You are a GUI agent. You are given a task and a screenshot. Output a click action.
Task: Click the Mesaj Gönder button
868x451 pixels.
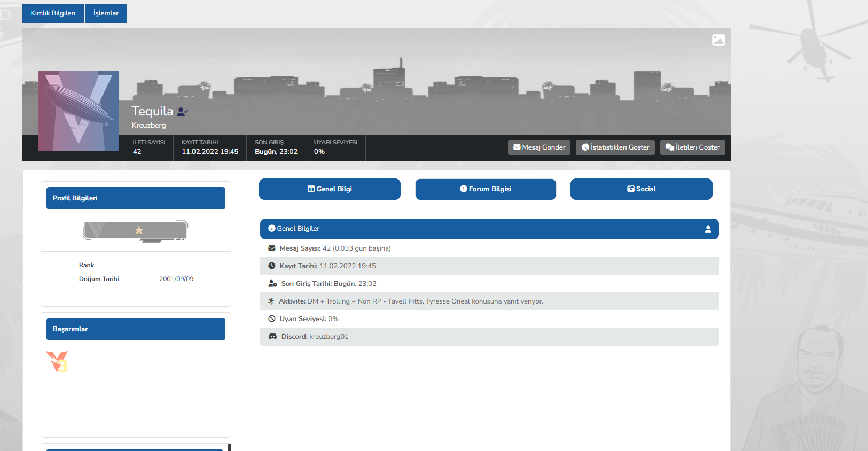(539, 147)
